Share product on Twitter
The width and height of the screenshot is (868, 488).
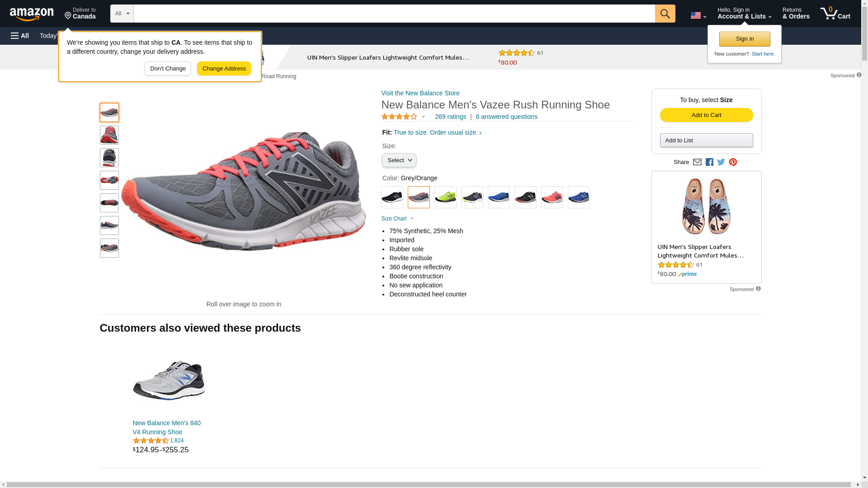point(721,162)
